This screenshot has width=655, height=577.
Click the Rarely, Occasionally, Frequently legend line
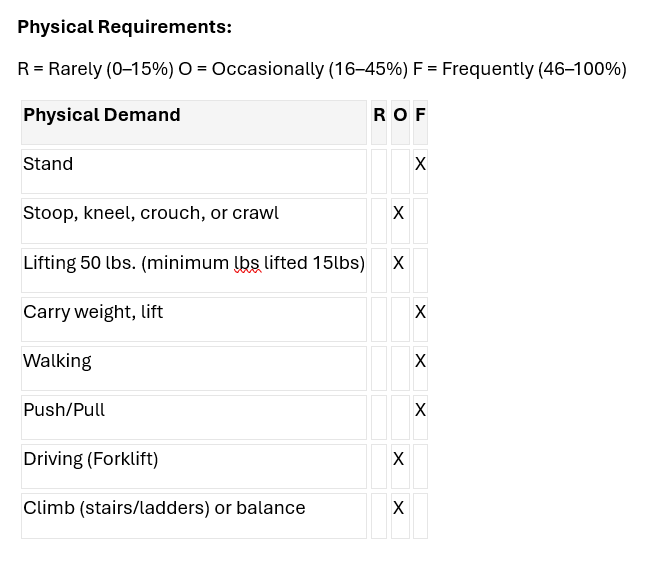[322, 69]
